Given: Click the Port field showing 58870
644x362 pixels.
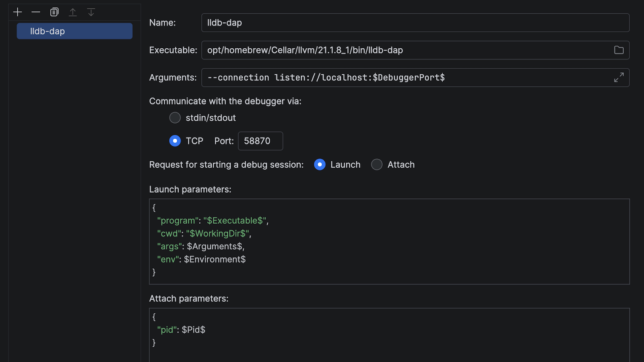Looking at the screenshot, I should pyautogui.click(x=260, y=141).
